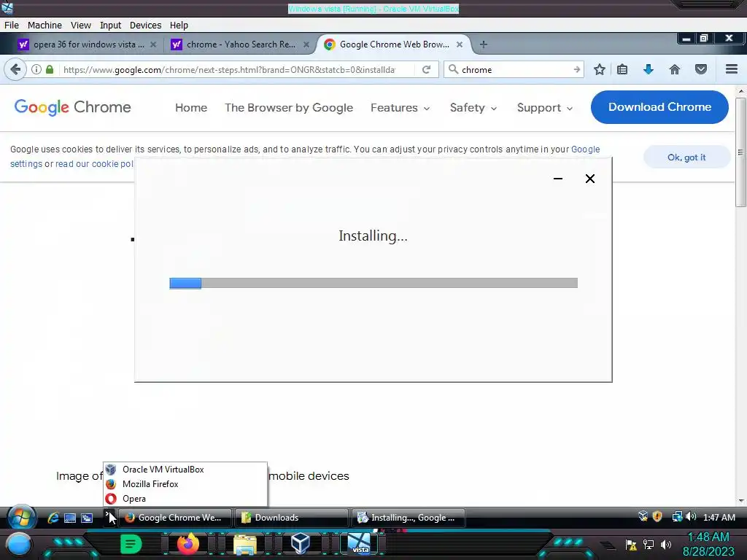This screenshot has width=747, height=560.
Task: Click Google Chrome We... Firefox taskbar button
Action: (x=175, y=518)
